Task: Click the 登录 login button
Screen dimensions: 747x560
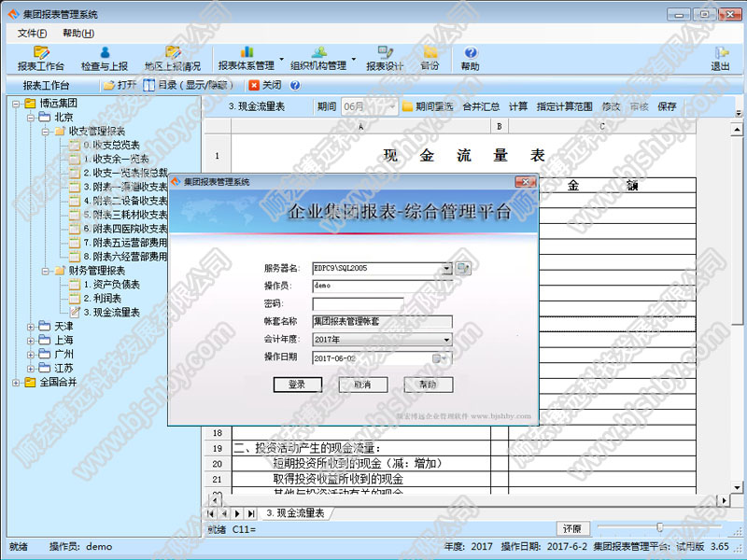Action: [297, 385]
